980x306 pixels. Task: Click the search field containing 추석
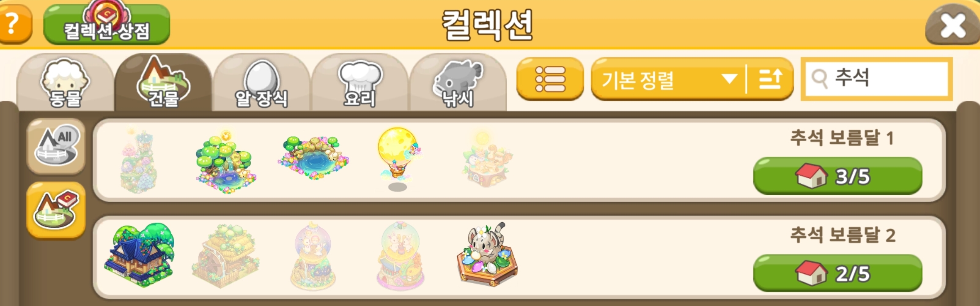(876, 79)
